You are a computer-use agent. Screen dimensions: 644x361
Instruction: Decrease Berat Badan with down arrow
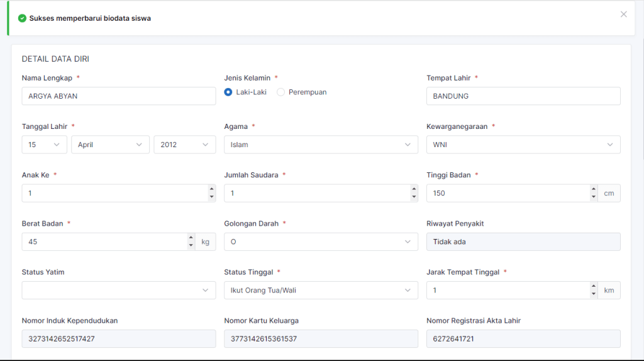pyautogui.click(x=191, y=245)
